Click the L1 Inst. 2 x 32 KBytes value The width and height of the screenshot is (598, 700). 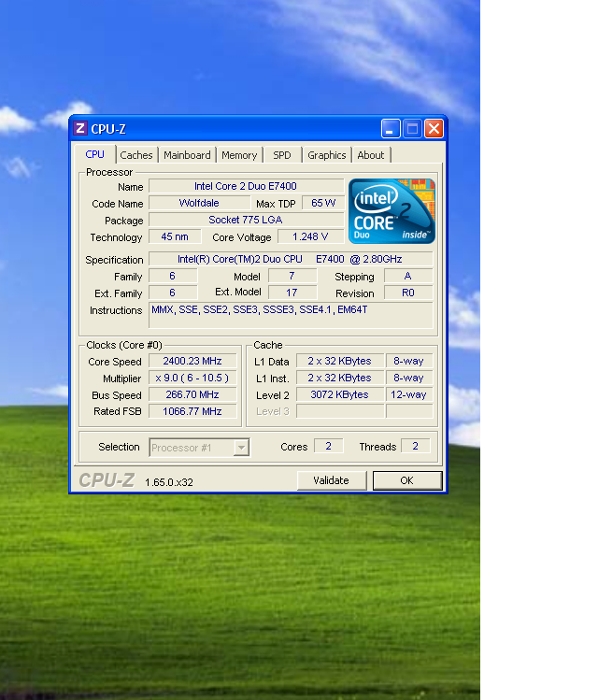[x=339, y=378]
